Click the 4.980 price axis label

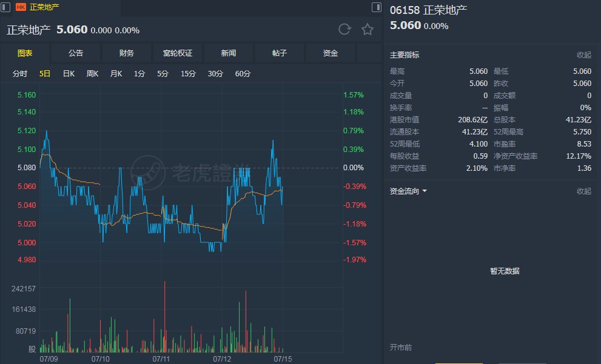pos(27,259)
